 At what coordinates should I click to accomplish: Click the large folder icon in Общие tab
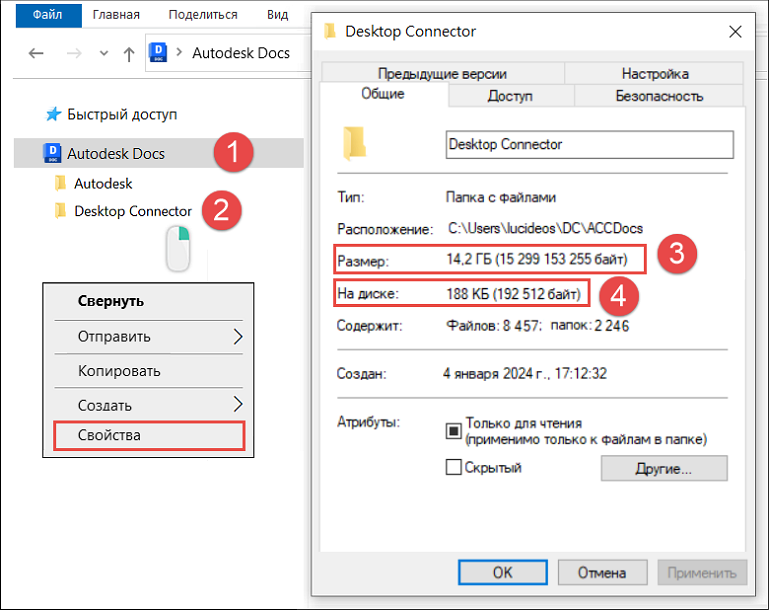pyautogui.click(x=354, y=143)
